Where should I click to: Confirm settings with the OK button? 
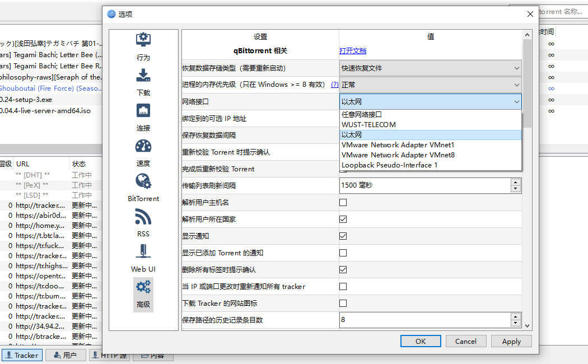coord(421,341)
